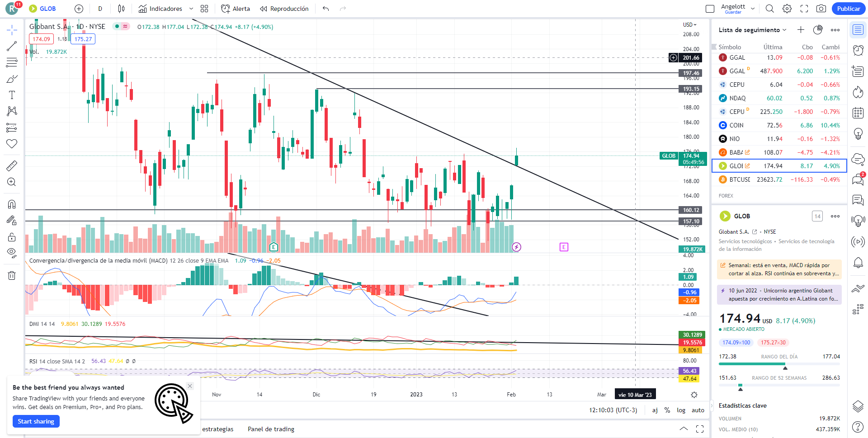Toggle lock all drawing tools
This screenshot has height=438, width=868.
[12, 237]
